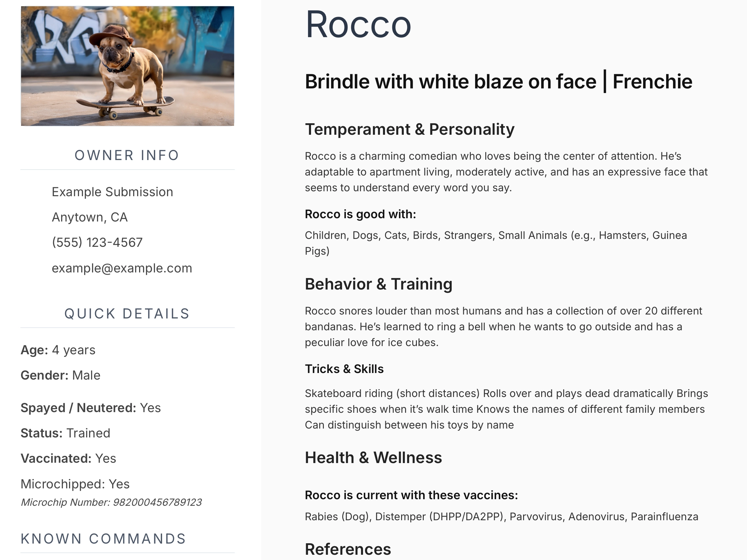Click the Behavior & Training heading
The image size is (747, 560).
tap(378, 284)
